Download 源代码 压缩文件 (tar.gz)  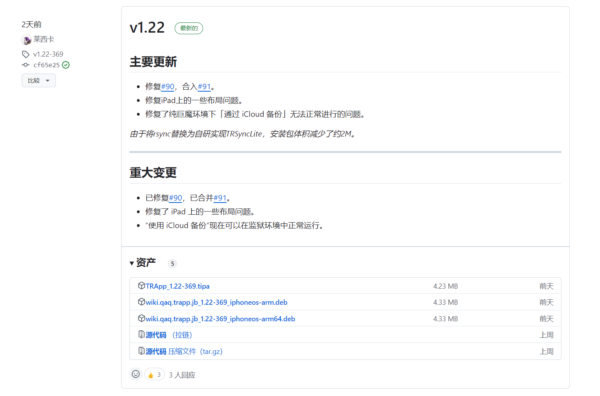click(184, 351)
